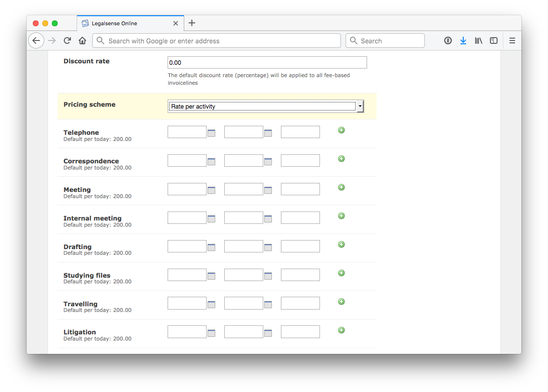Add rate row for Studying files
The image size is (548, 392).
[x=341, y=273]
